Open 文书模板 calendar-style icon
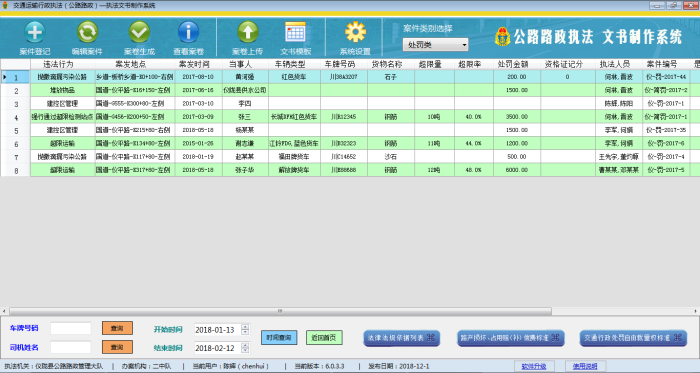 [x=295, y=33]
